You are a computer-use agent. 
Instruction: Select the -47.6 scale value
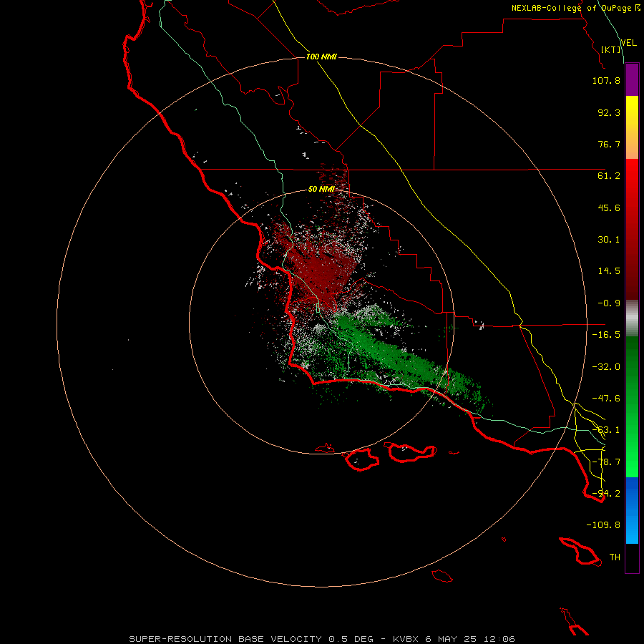[x=606, y=399]
